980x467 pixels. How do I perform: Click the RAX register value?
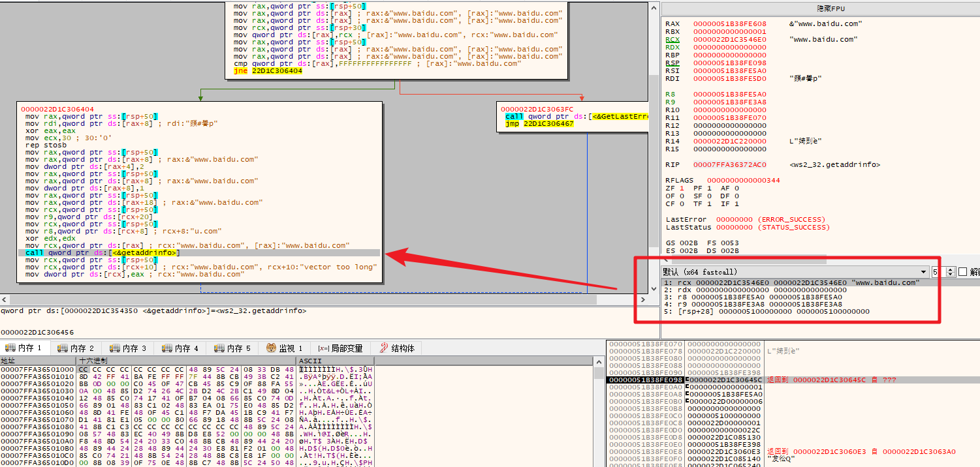[x=730, y=23]
